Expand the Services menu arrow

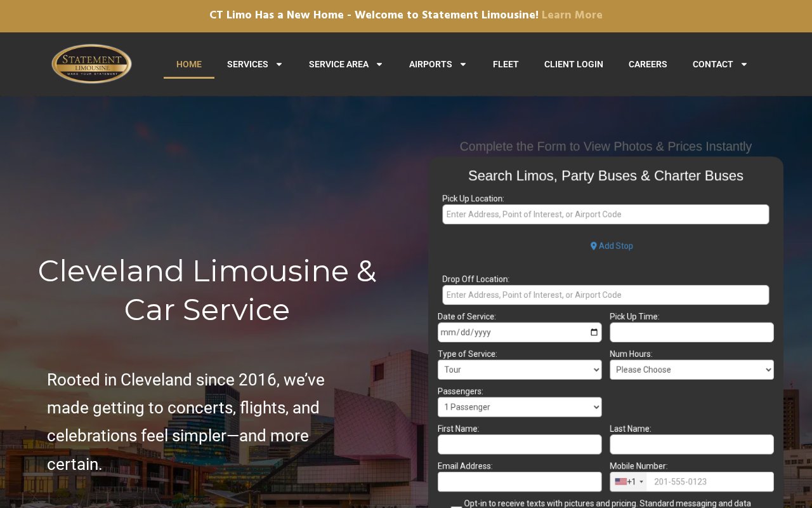click(x=278, y=64)
